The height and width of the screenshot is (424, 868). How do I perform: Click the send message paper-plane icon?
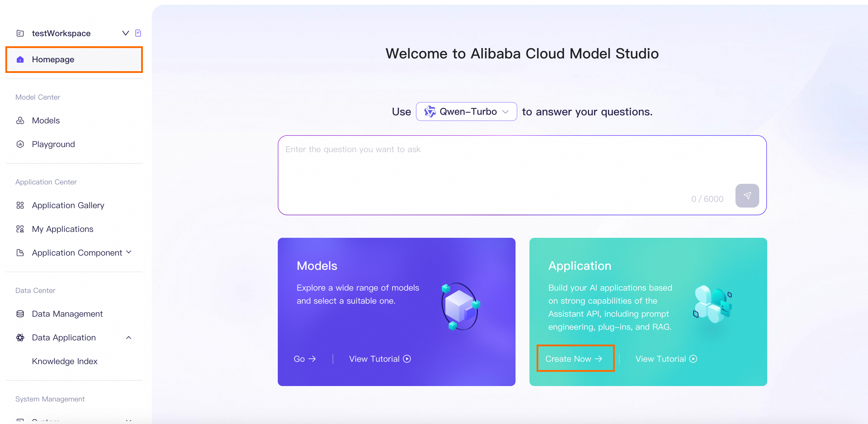pos(747,195)
